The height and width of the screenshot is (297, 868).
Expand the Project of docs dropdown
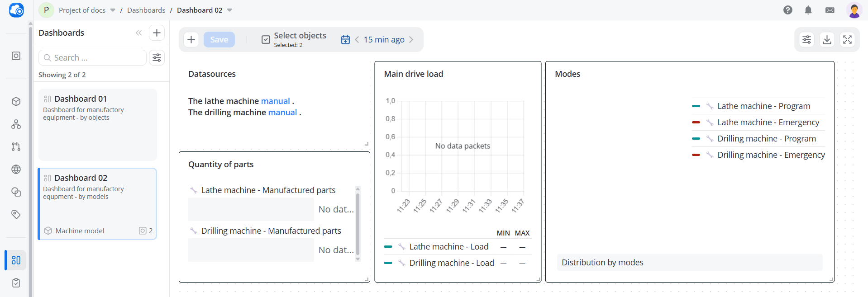click(x=113, y=10)
